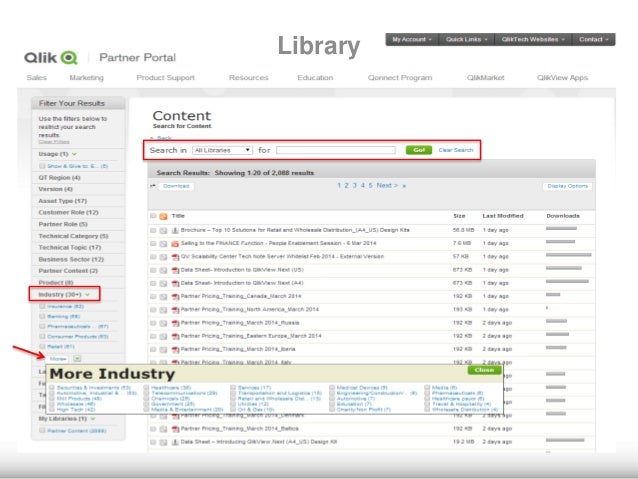
Task: Click PDF icon for Data Sheet QlikView.Next (A4)
Action: [x=175, y=283]
